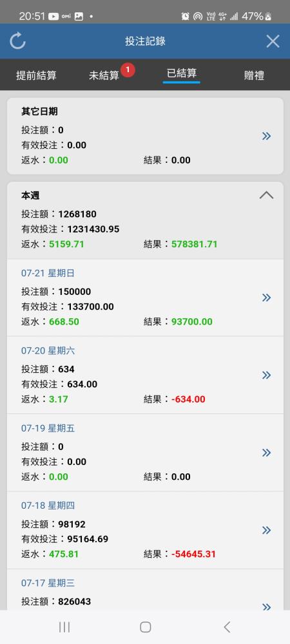Close the betting records panel

(273, 41)
